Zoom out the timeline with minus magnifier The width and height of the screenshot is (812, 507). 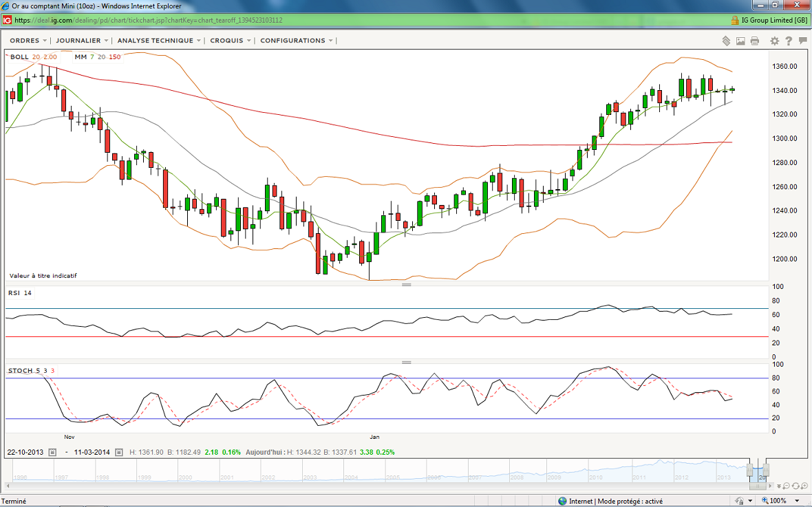pos(785,486)
